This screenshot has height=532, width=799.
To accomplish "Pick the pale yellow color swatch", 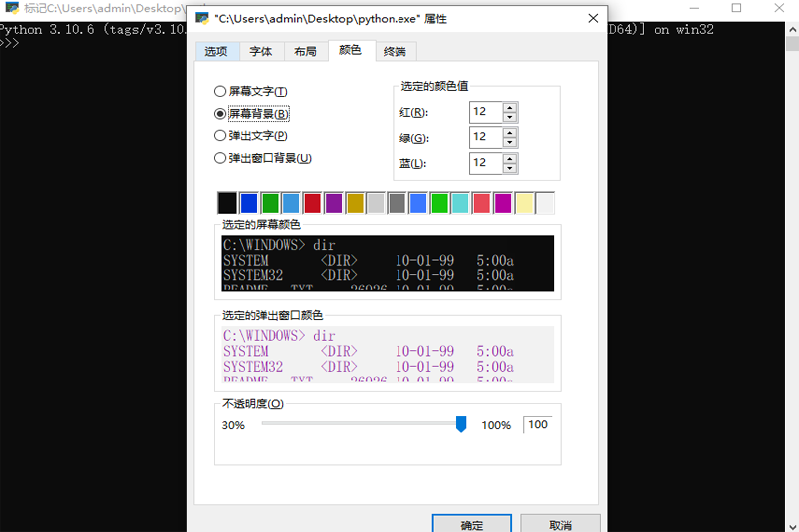I will pyautogui.click(x=524, y=203).
